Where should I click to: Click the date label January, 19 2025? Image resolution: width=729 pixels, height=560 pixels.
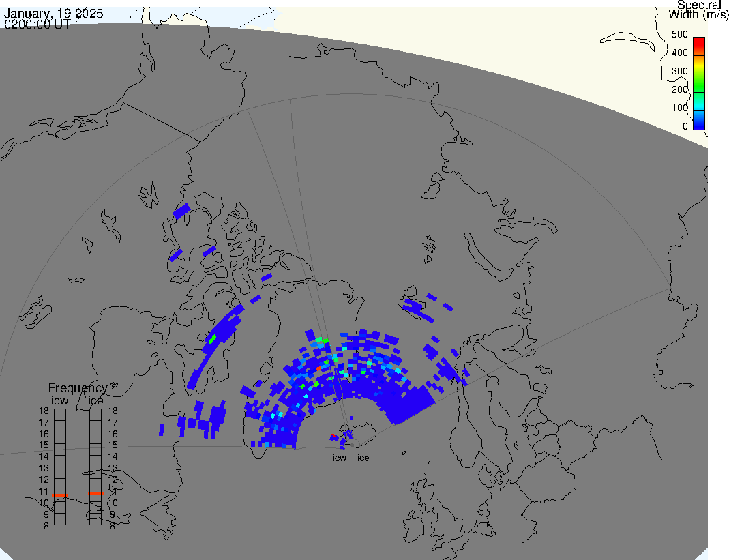point(53,13)
